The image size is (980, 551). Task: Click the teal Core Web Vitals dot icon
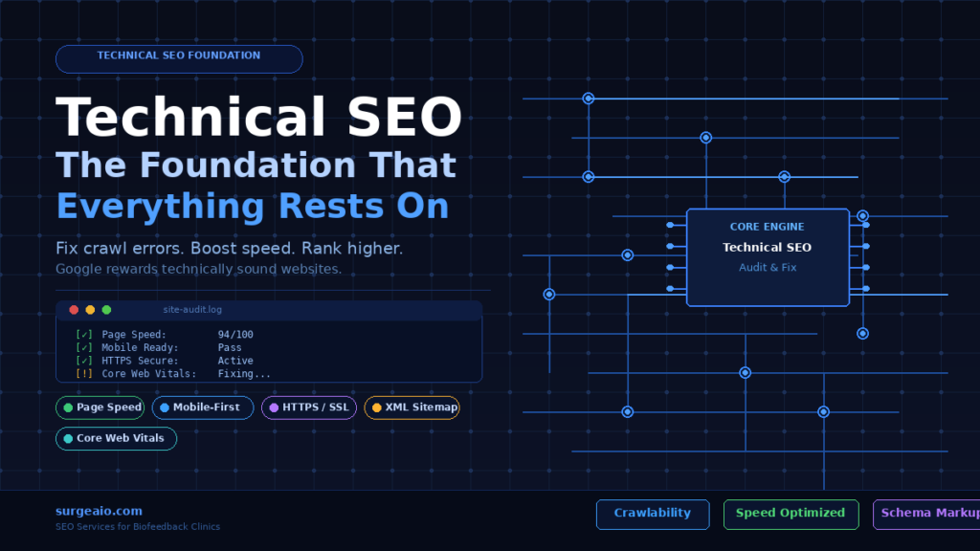pos(66,439)
